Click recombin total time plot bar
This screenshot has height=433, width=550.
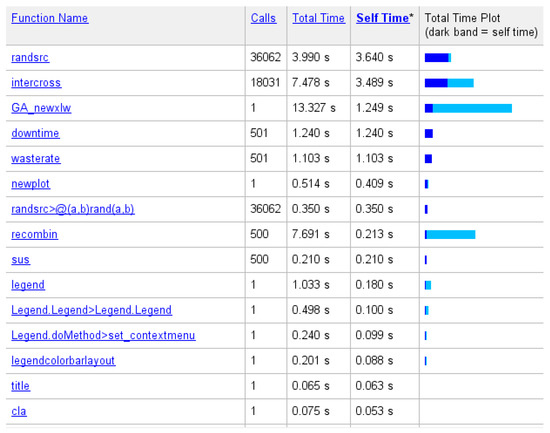tap(450, 234)
